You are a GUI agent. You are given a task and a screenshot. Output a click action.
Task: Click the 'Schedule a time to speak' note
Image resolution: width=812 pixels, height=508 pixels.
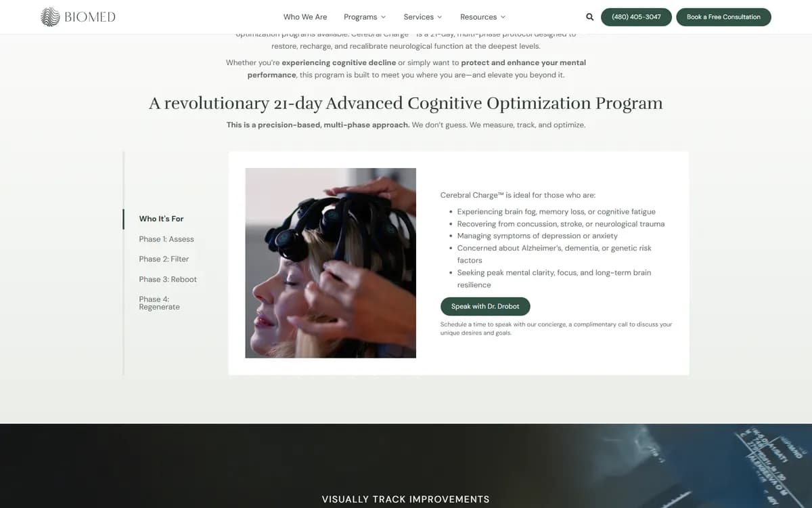tap(556, 329)
